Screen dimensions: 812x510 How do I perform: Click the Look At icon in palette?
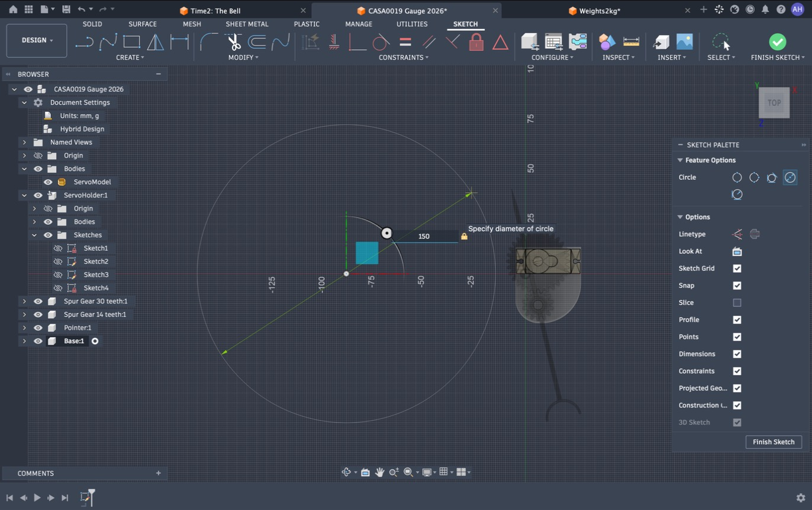737,251
